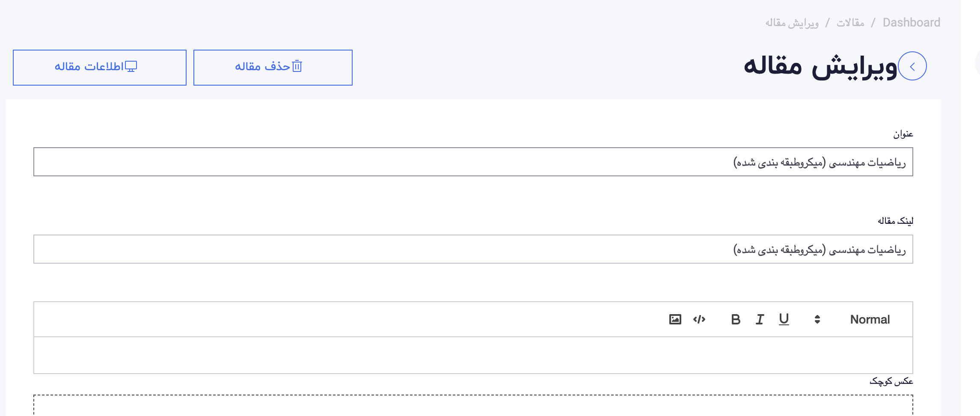The width and height of the screenshot is (980, 416).
Task: Go to مقالات breadcrumb link
Action: point(850,23)
